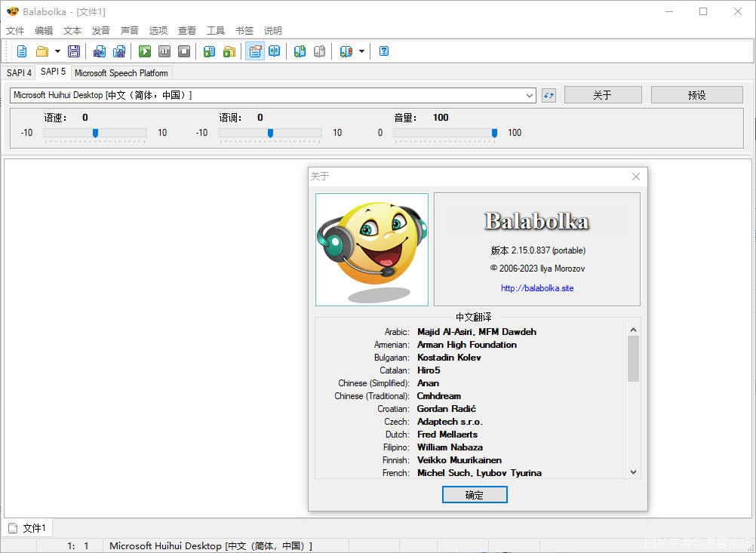Viewport: 756px width, 553px height.
Task: Click the Split and Convert to Audio icon
Action: click(119, 51)
